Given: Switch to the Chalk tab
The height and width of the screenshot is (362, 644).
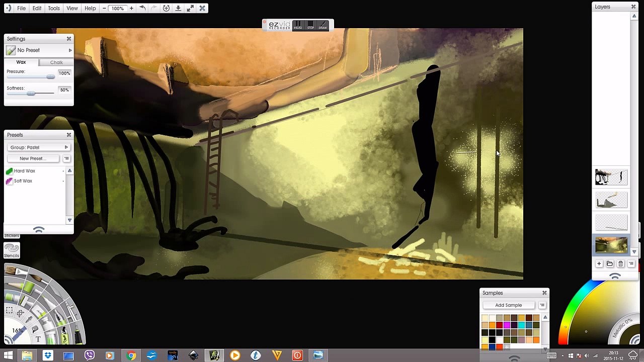Looking at the screenshot, I should 56,62.
